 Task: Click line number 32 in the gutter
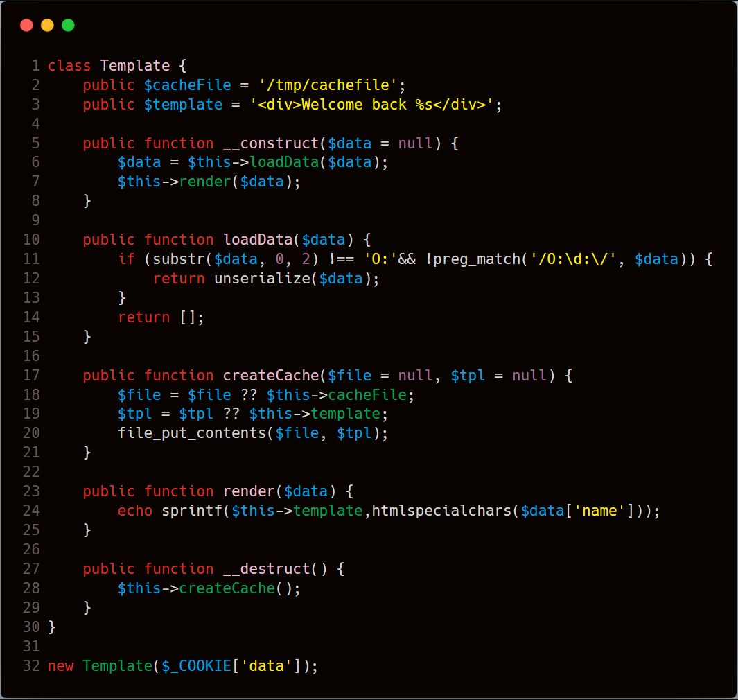[32, 665]
